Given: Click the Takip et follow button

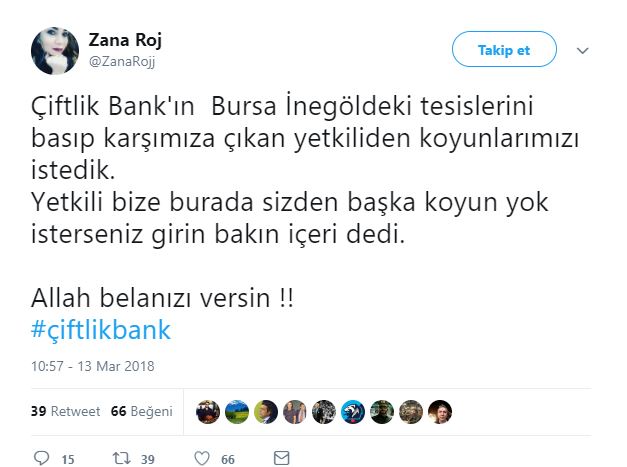Looking at the screenshot, I should [x=504, y=49].
